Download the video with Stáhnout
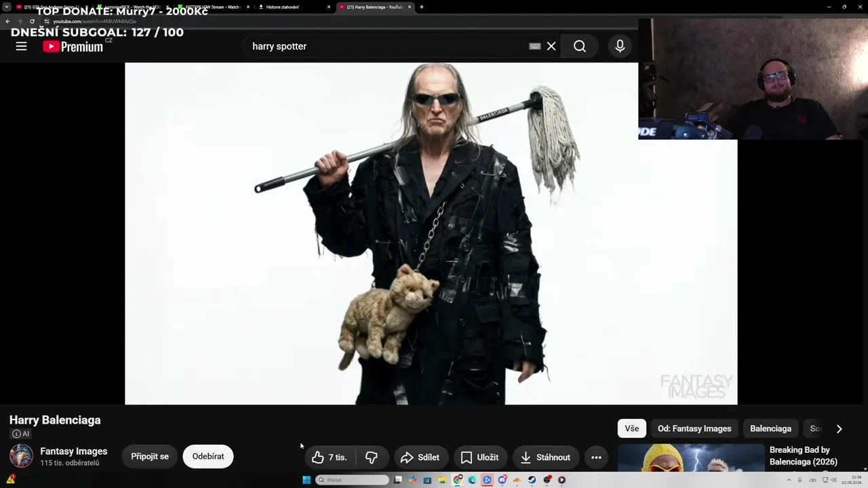Viewport: 868px width, 488px height. point(545,457)
